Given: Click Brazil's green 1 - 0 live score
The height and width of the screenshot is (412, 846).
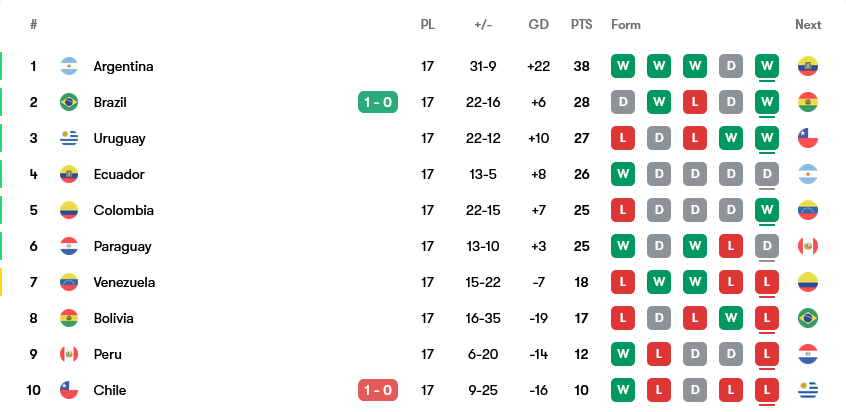Looking at the screenshot, I should pyautogui.click(x=378, y=102).
